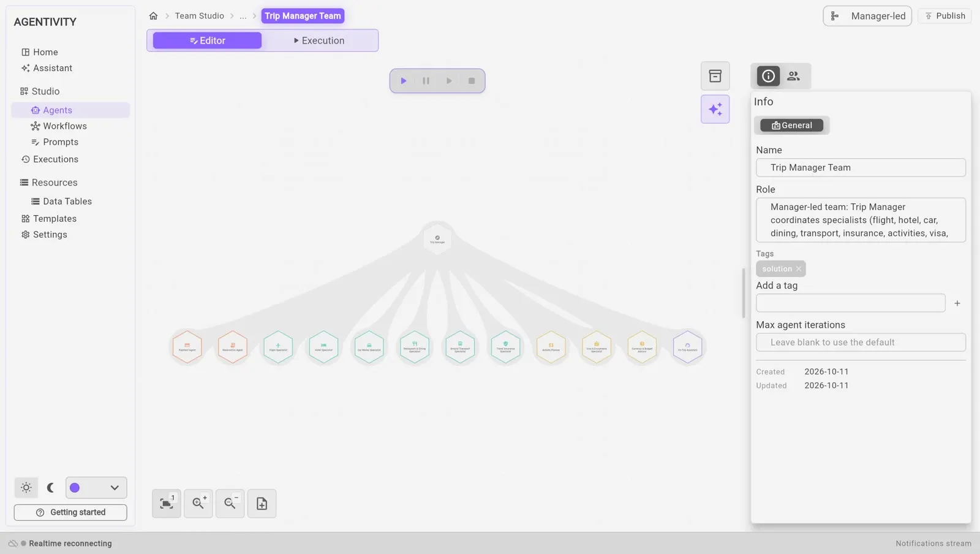The image size is (980, 554).
Task: Select the Trip Manager node
Action: pos(437,239)
